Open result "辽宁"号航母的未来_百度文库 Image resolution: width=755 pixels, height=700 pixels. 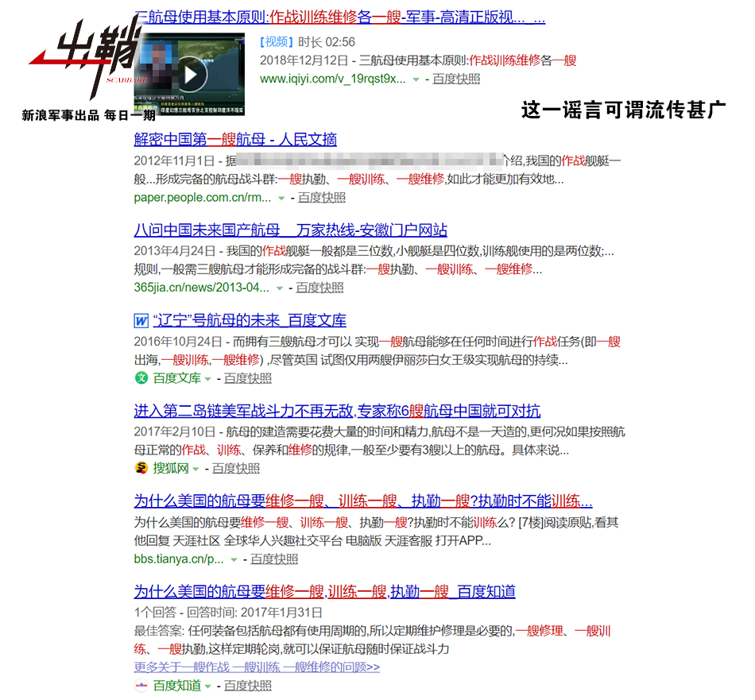point(250,321)
